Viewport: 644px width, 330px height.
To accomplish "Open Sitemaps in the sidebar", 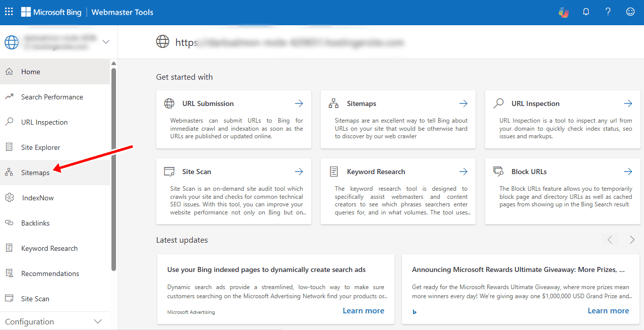I will (55, 173).
